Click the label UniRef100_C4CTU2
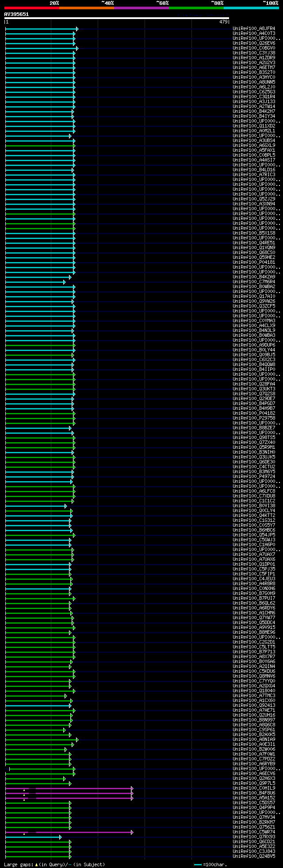Viewport: 283px width, 868px height. pyautogui.click(x=254, y=467)
